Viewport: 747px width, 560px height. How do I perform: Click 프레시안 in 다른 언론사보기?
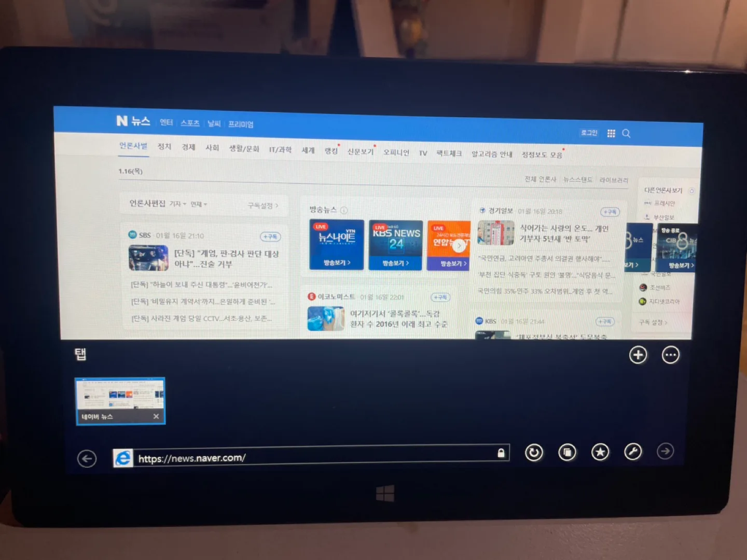(664, 203)
